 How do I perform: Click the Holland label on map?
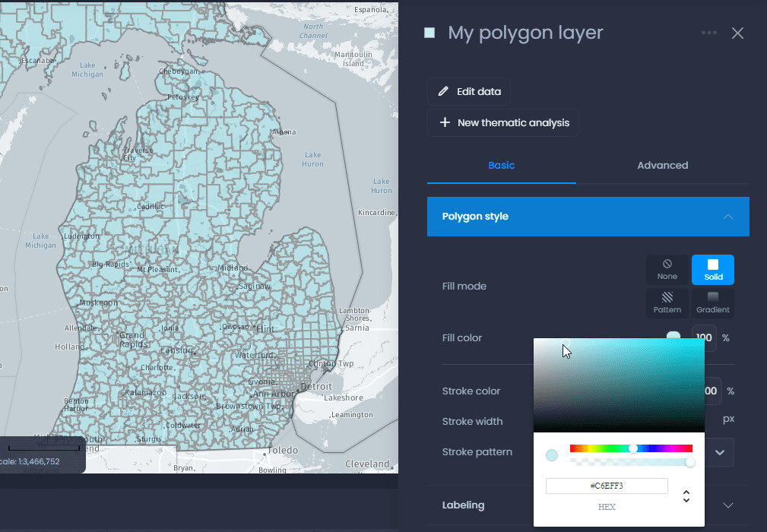point(69,347)
